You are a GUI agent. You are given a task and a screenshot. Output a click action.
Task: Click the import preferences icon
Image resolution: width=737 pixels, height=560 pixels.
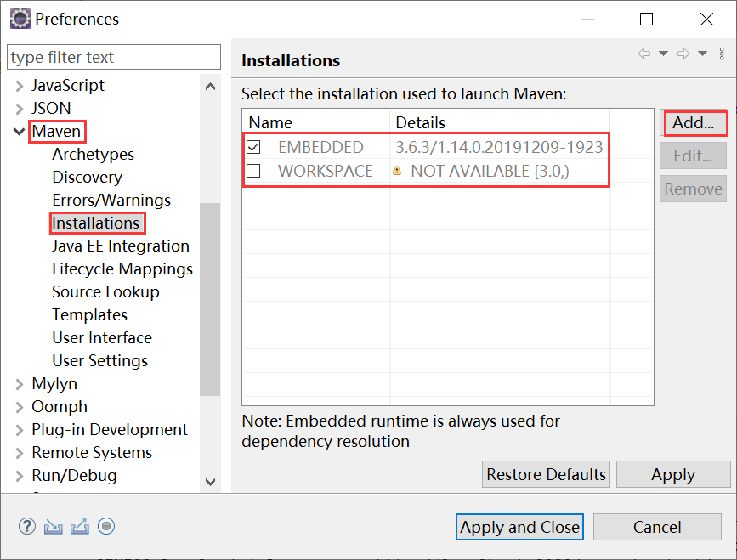[x=53, y=527]
